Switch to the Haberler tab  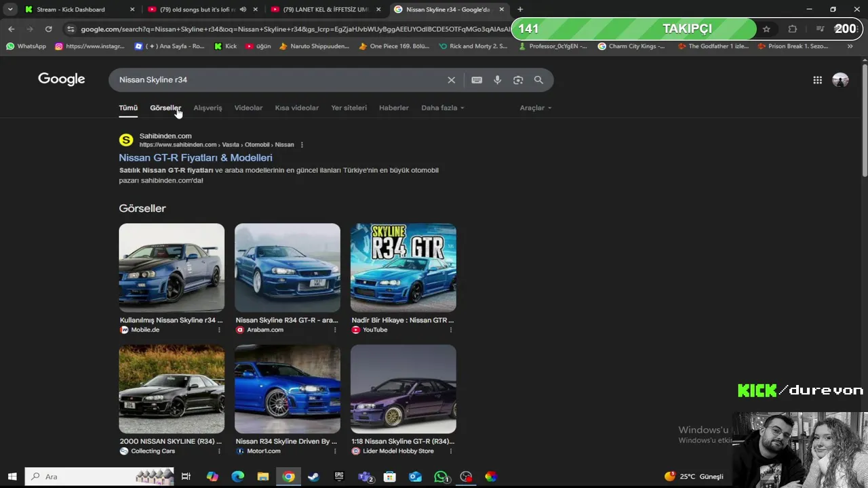point(393,108)
